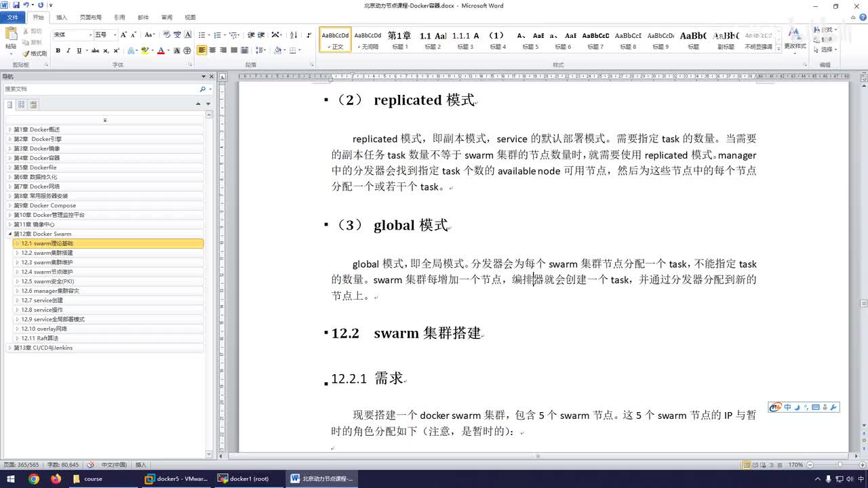The width and height of the screenshot is (868, 488).
Task: Open the 查找 (Find) button
Action: [x=827, y=30]
